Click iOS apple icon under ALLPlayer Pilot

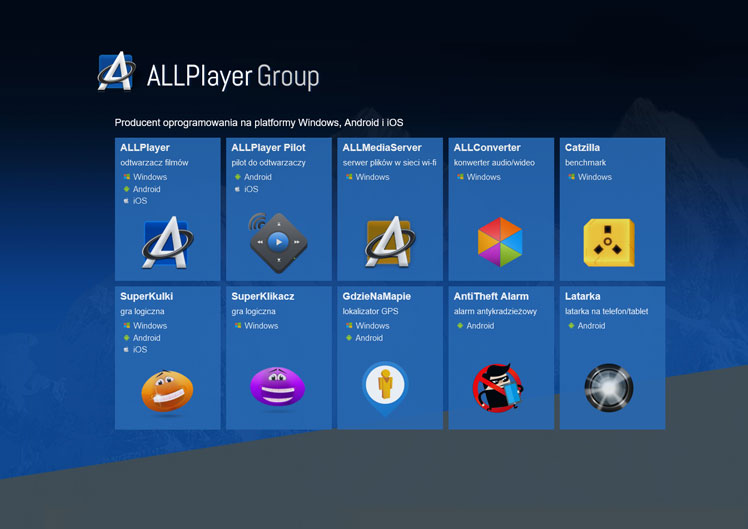[238, 189]
